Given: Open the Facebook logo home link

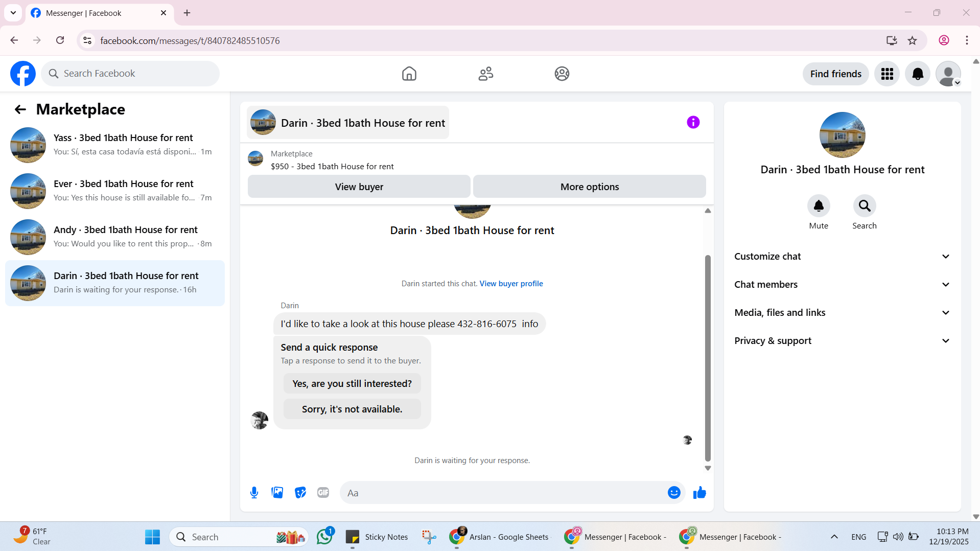Looking at the screenshot, I should [x=23, y=74].
